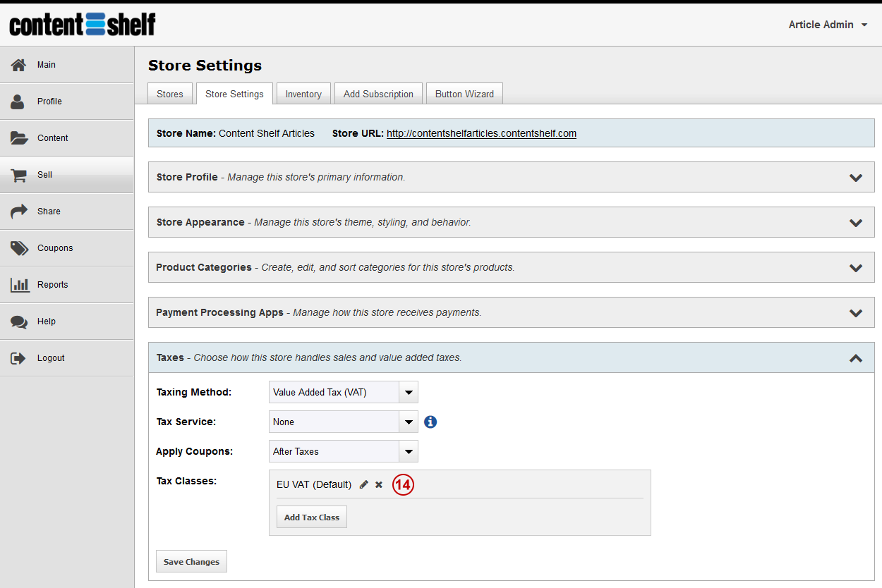Select the Store Settings tab
Image resolution: width=882 pixels, height=588 pixels.
(x=234, y=94)
